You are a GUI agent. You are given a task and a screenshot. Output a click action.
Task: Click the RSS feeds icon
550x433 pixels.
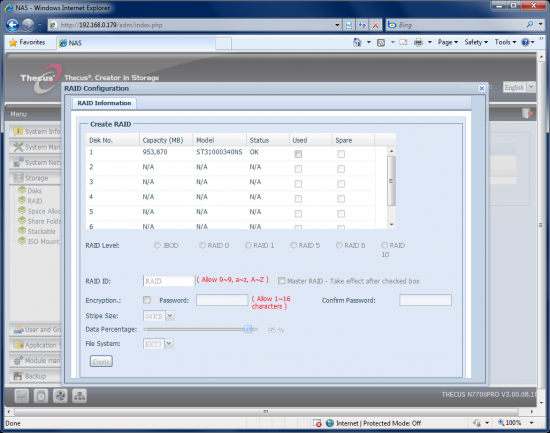(381, 42)
